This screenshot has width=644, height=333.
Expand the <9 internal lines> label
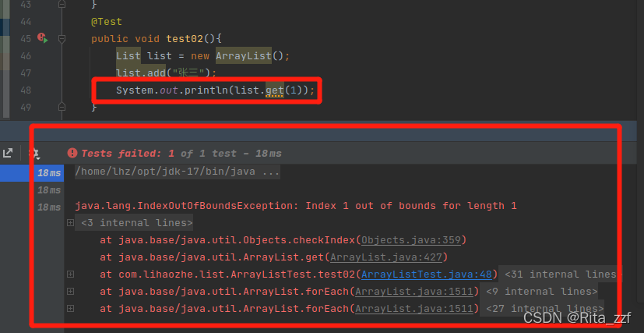coord(541,292)
